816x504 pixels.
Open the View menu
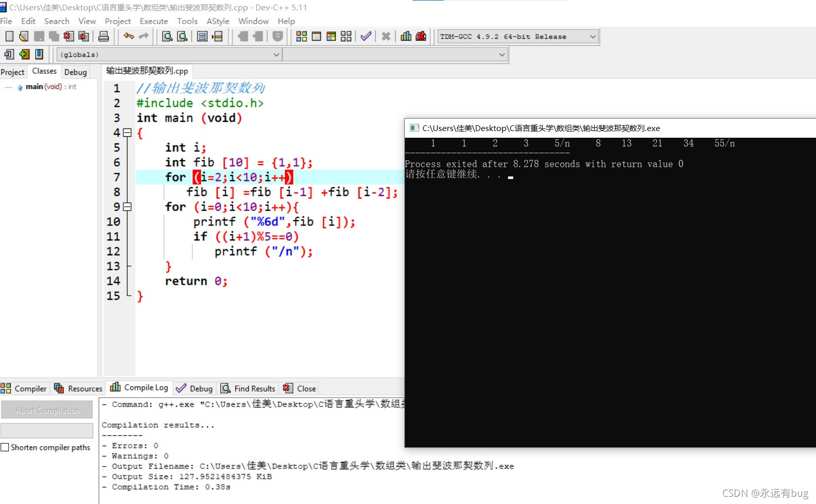(87, 21)
